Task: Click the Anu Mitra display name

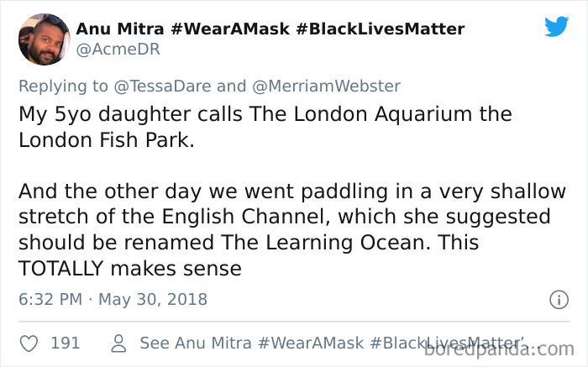Action: click(x=120, y=29)
